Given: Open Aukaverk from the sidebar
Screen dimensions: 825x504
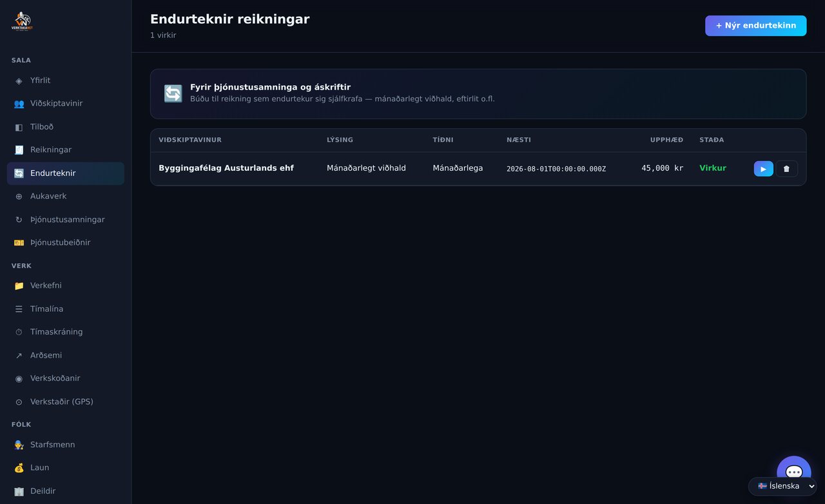Looking at the screenshot, I should [66, 197].
